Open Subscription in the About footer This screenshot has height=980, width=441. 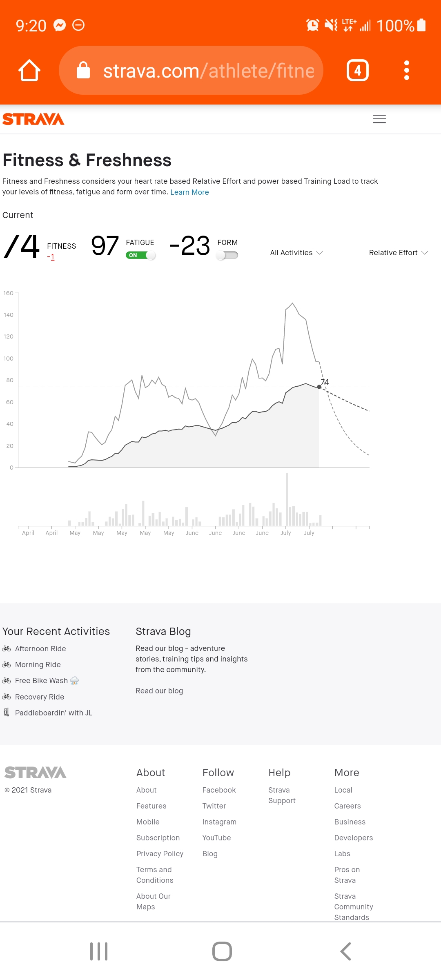pyautogui.click(x=158, y=838)
